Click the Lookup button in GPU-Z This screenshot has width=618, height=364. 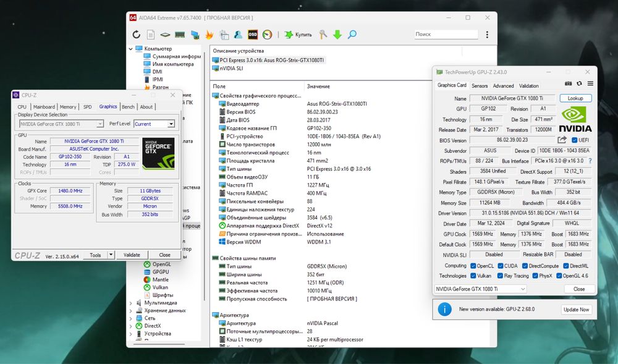tap(575, 98)
